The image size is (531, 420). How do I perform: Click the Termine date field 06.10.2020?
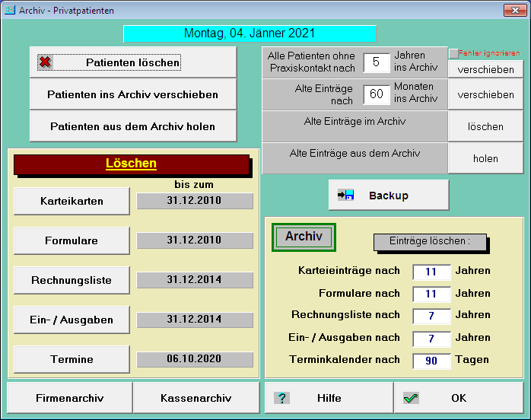195,359
